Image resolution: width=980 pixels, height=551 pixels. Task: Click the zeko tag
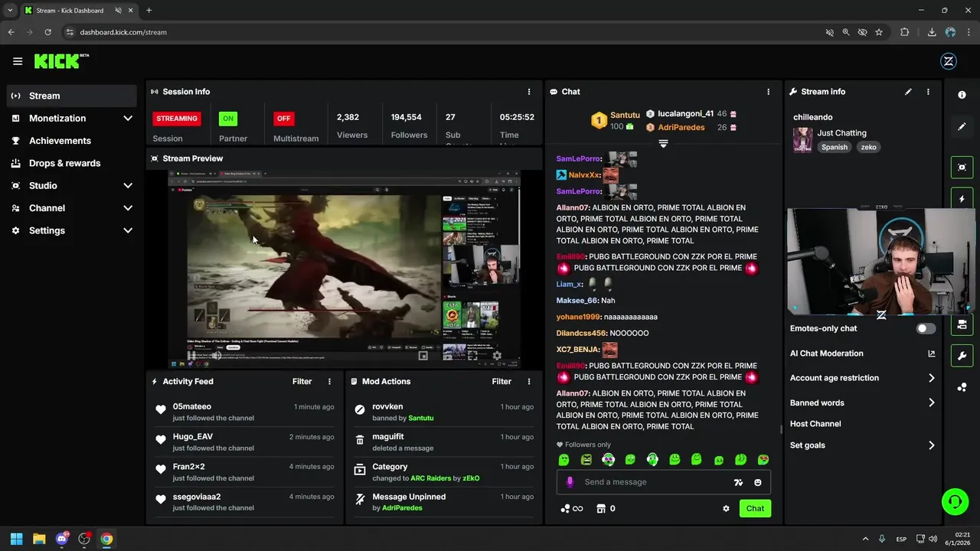(868, 147)
